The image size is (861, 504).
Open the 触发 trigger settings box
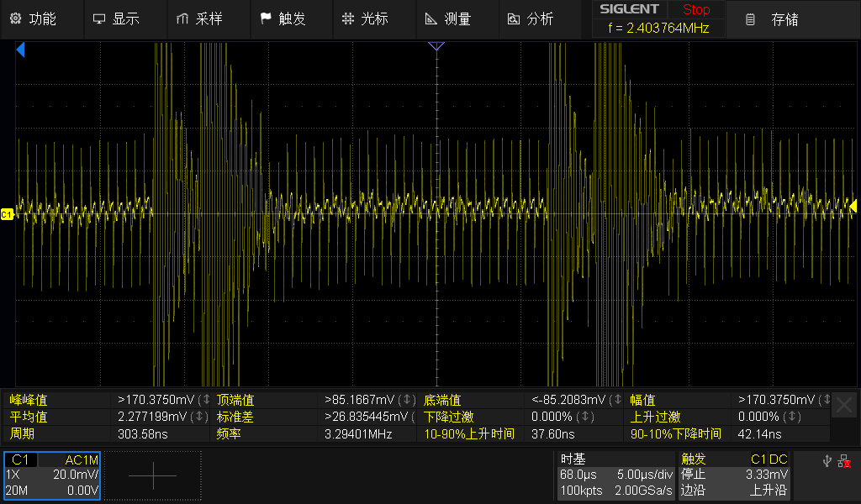[x=735, y=475]
